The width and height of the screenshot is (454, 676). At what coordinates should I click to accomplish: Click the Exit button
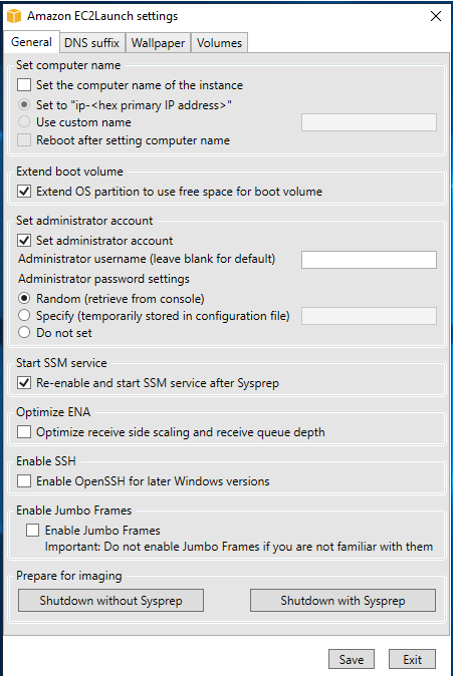(x=412, y=660)
